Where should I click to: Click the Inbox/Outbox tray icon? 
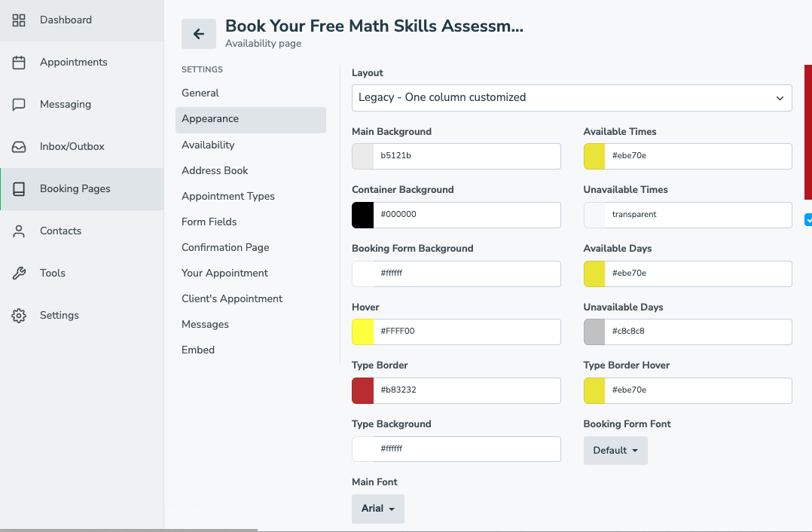click(19, 147)
